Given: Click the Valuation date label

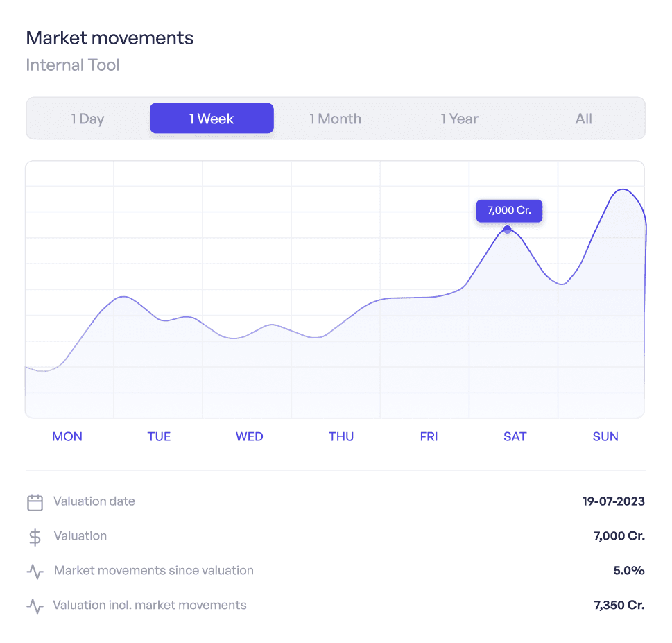Looking at the screenshot, I should 94,501.
